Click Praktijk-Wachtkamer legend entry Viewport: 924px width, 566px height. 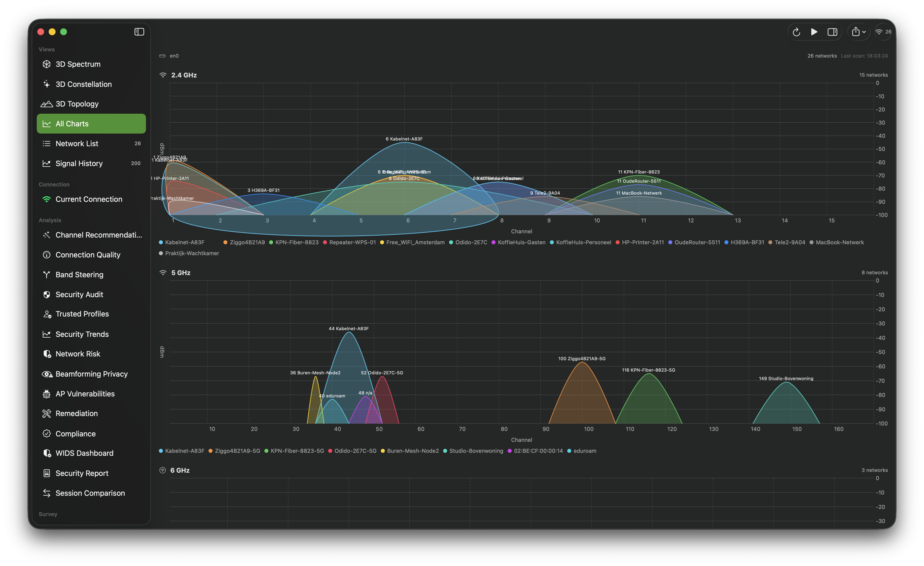click(x=189, y=253)
